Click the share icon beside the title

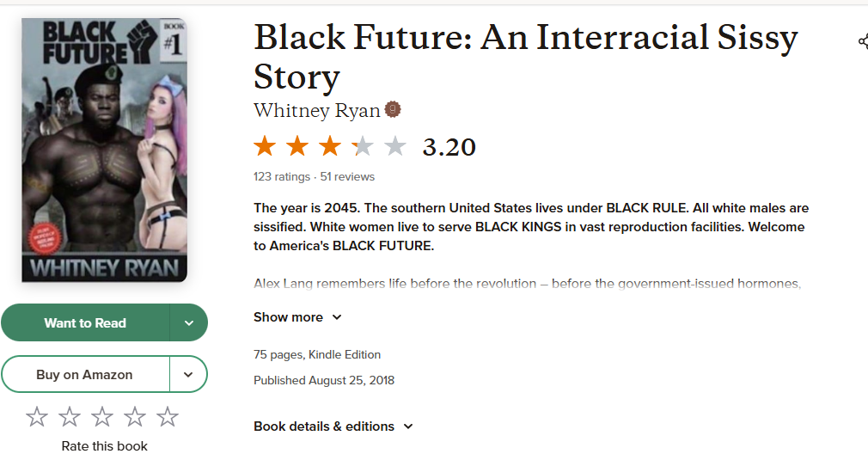[862, 41]
